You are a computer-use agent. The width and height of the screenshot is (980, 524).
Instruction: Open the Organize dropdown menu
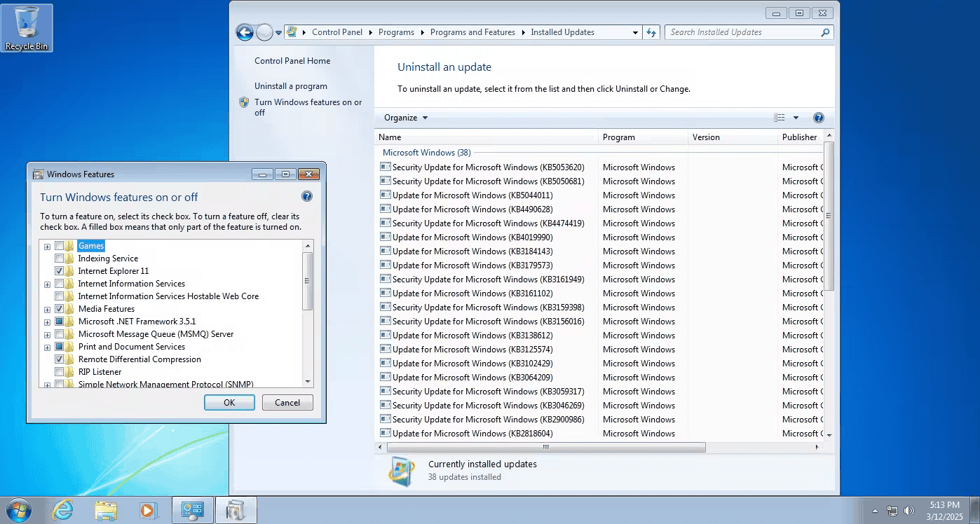[406, 118]
